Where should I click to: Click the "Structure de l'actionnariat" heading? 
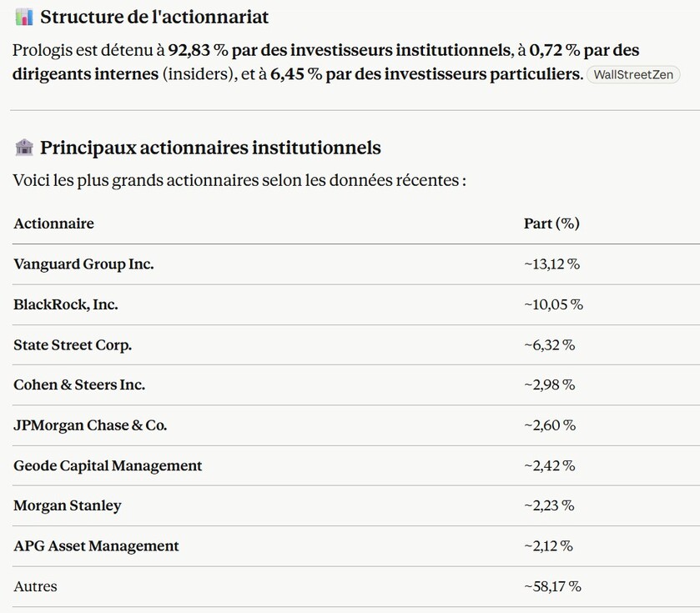click(154, 17)
